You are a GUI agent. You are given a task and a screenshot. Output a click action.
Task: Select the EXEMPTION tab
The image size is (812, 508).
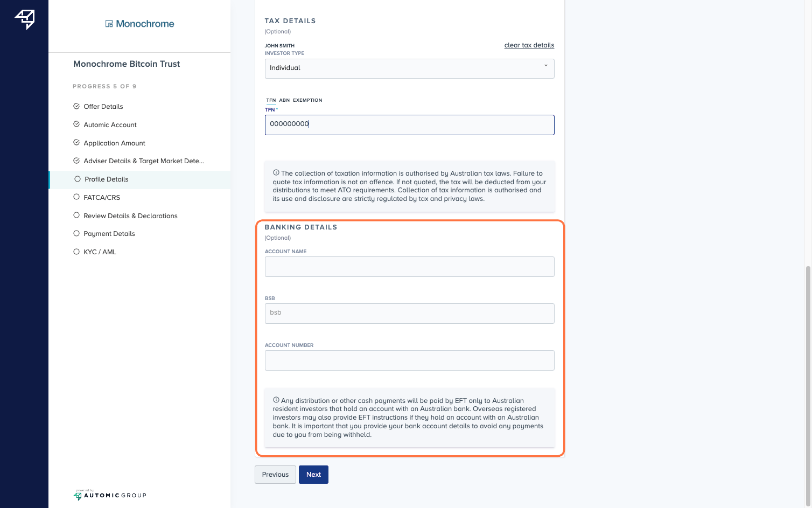click(307, 100)
